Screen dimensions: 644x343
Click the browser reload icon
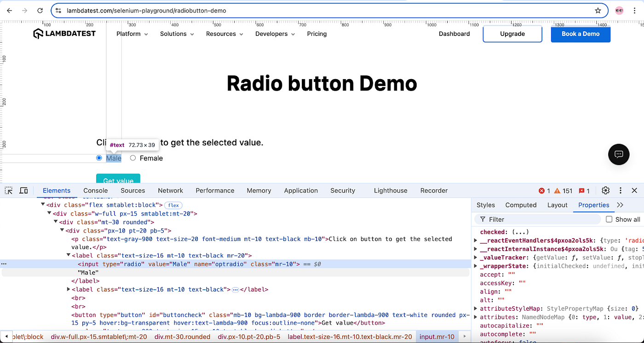[x=40, y=11]
